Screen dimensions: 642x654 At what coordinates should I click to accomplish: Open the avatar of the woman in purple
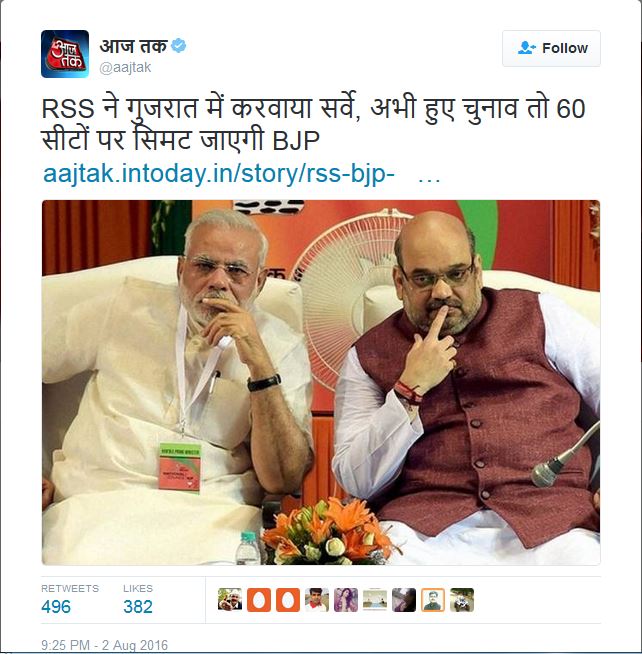coord(346,600)
